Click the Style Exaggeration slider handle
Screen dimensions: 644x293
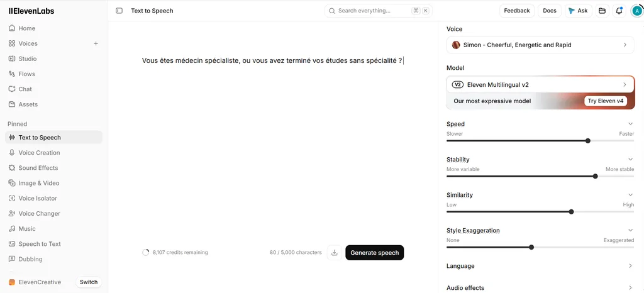point(531,247)
